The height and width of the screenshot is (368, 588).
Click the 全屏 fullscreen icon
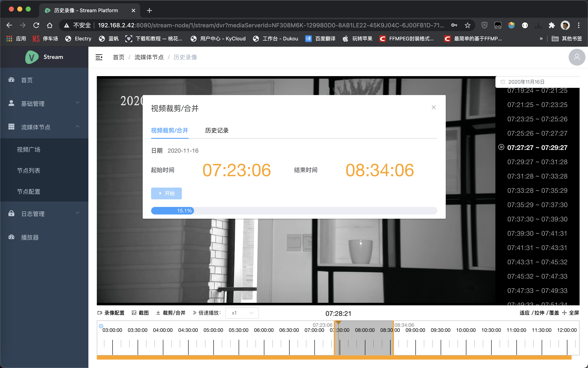tap(564, 313)
